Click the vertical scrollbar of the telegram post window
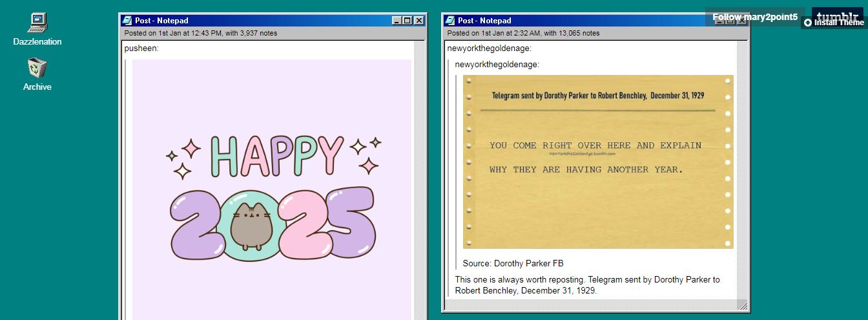Screen dimensions: 868x320 click(741, 171)
